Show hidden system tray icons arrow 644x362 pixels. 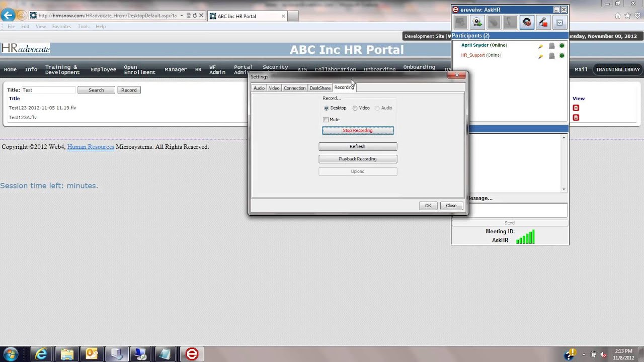(x=584, y=354)
